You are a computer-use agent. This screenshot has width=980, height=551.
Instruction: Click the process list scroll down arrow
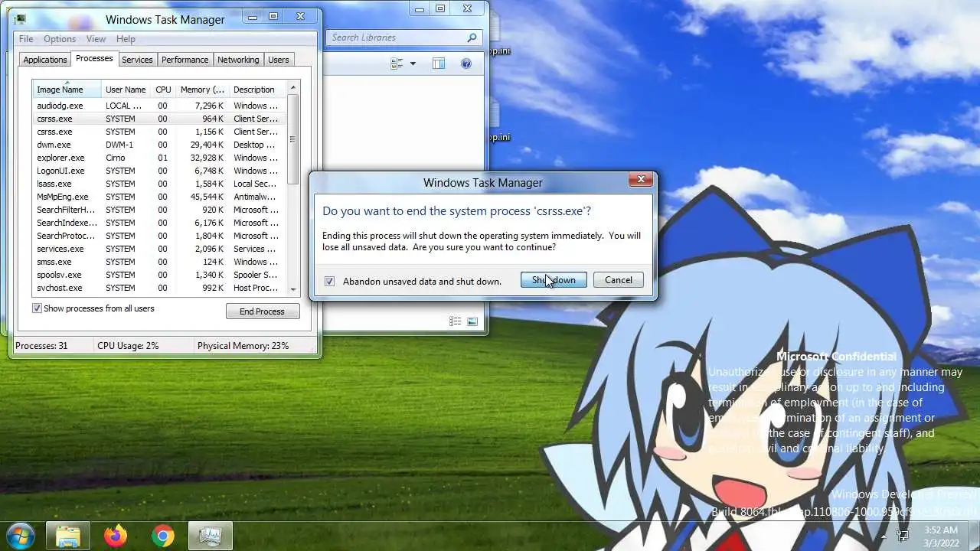click(x=292, y=290)
